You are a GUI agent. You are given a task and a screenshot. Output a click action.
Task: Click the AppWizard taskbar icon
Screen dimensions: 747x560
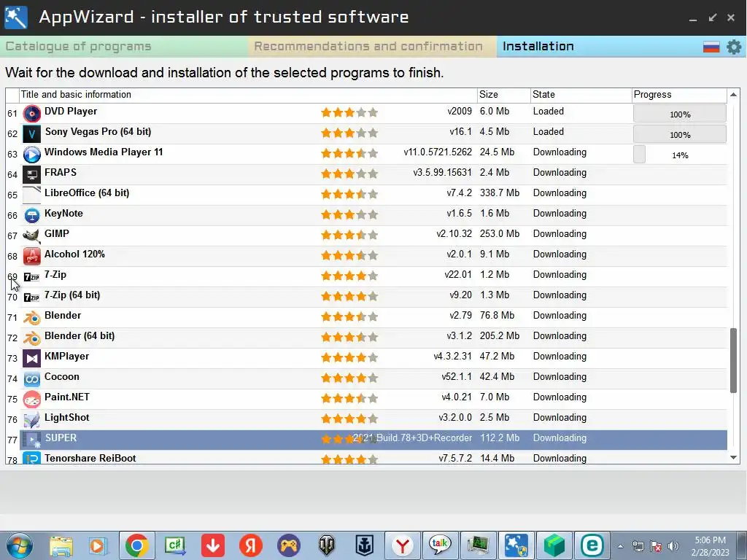coord(516,545)
